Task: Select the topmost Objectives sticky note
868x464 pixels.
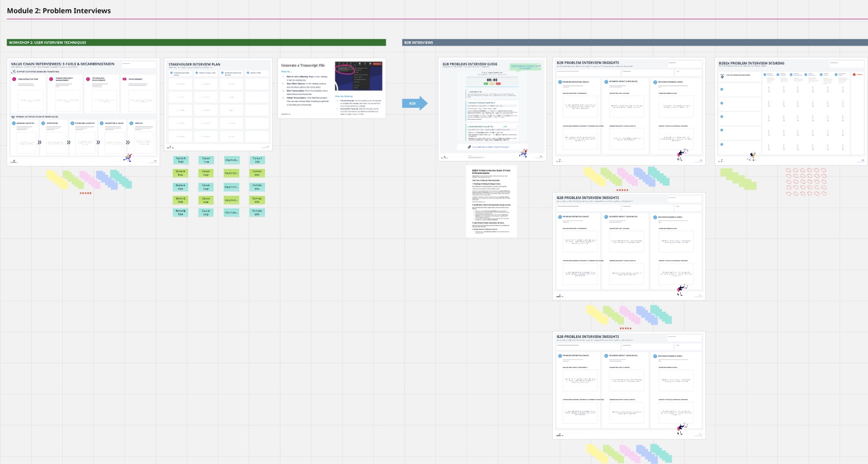Action: (x=232, y=160)
